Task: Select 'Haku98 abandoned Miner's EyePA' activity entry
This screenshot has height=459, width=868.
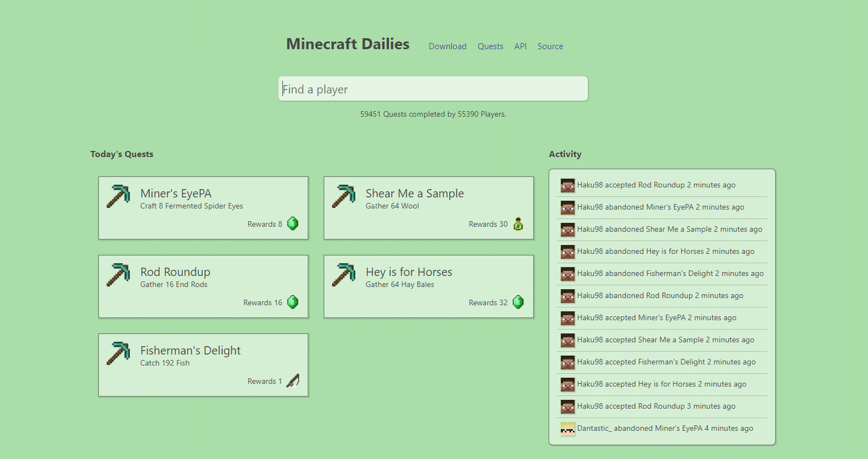Action: 662,207
